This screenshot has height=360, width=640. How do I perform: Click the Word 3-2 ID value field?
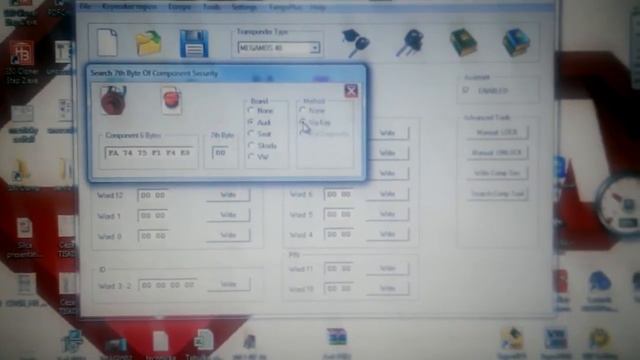click(x=169, y=285)
